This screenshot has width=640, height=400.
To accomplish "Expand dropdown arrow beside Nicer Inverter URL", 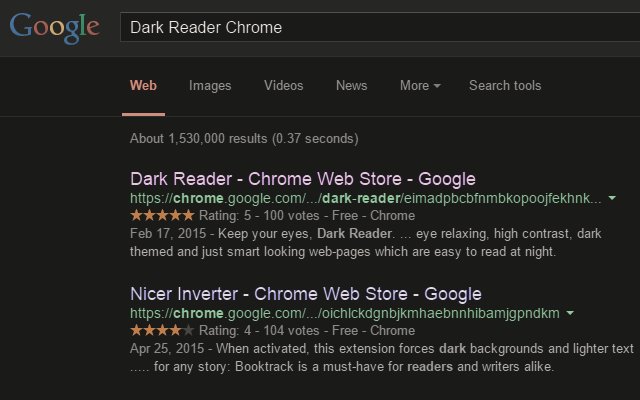I will (x=570, y=313).
